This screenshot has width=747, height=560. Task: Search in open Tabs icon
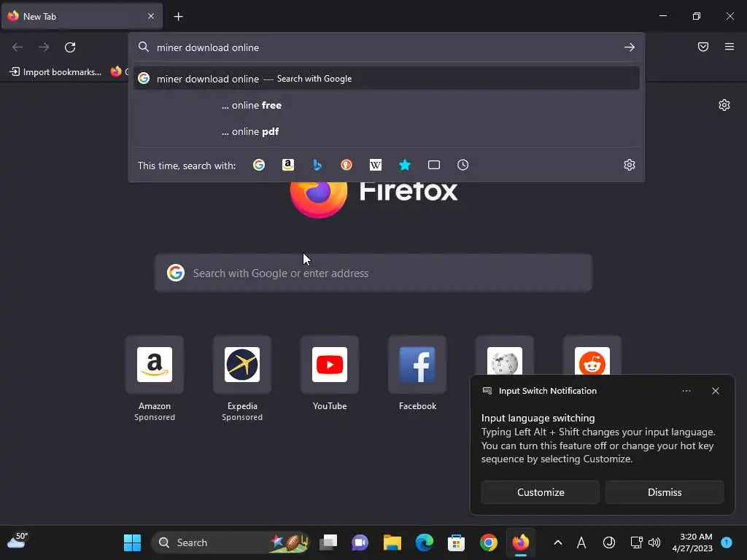point(434,165)
